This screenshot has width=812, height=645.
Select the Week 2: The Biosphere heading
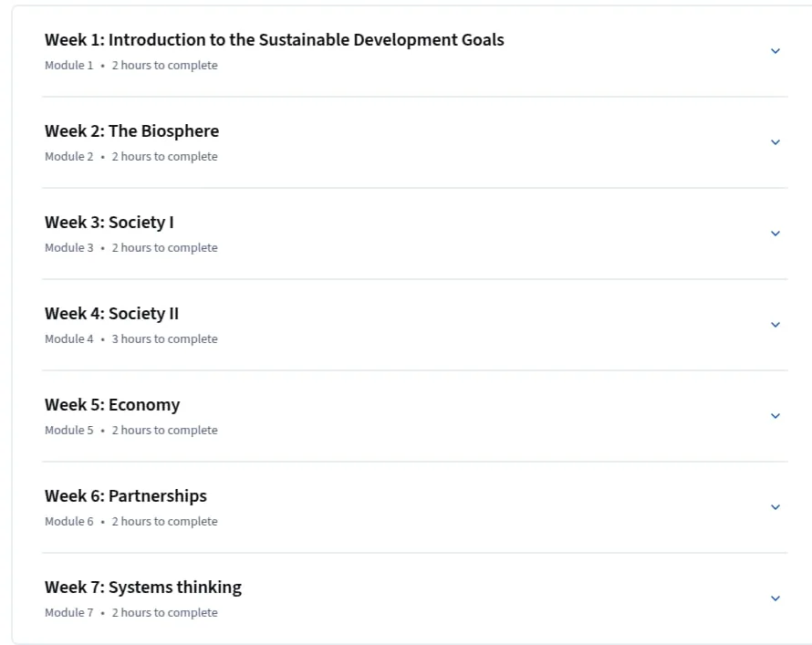(x=131, y=131)
